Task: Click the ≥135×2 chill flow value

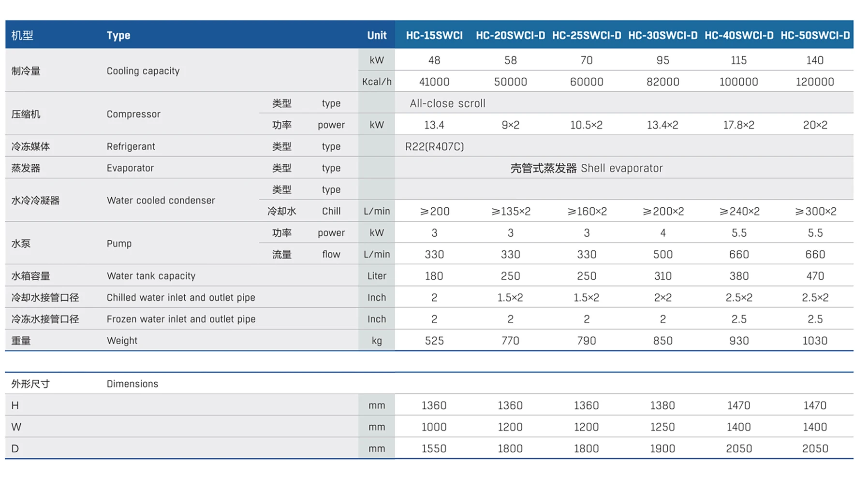Action: pos(511,211)
